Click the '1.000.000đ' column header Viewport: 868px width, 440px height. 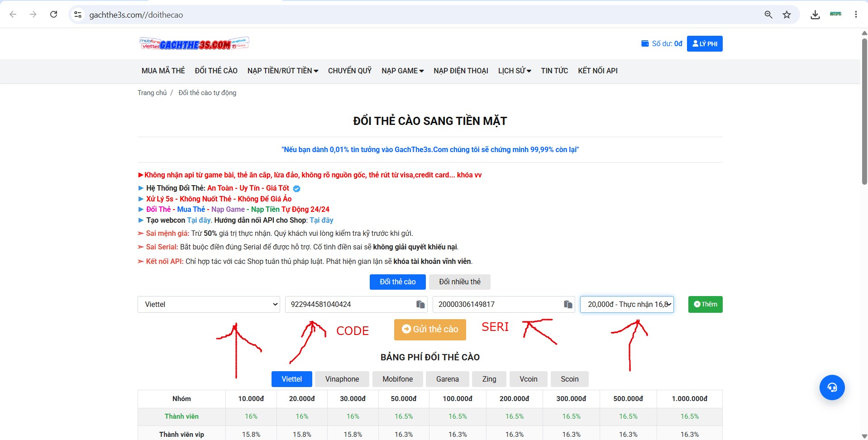point(689,399)
